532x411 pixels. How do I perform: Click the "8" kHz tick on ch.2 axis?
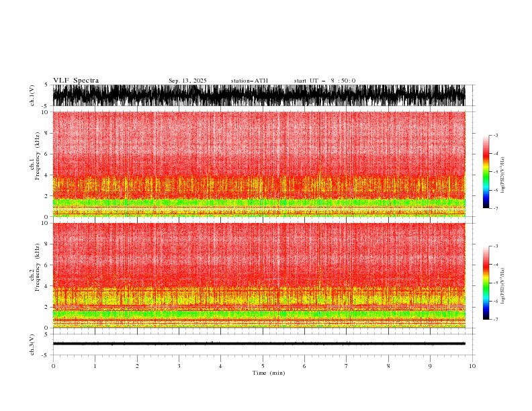click(46, 244)
